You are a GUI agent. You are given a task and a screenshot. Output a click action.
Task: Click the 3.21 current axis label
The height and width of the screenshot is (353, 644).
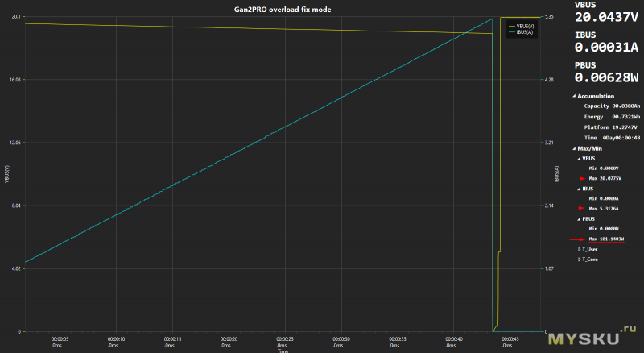click(x=549, y=143)
